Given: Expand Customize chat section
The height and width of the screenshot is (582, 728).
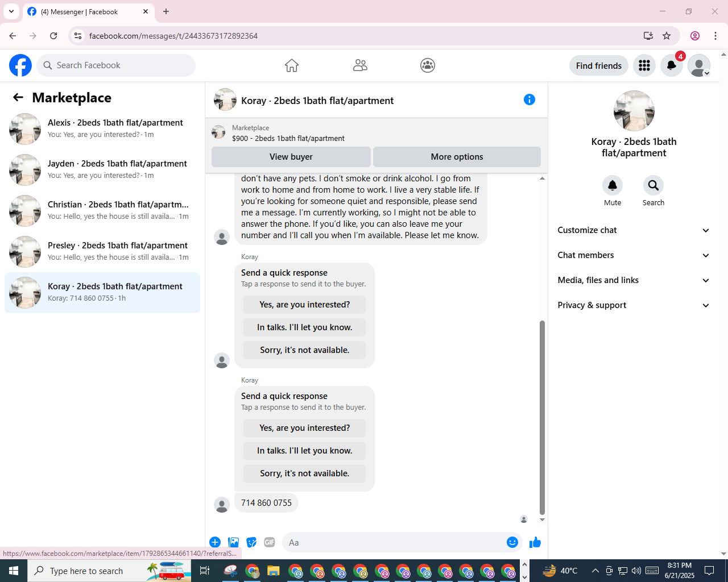Looking at the screenshot, I should pyautogui.click(x=634, y=230).
